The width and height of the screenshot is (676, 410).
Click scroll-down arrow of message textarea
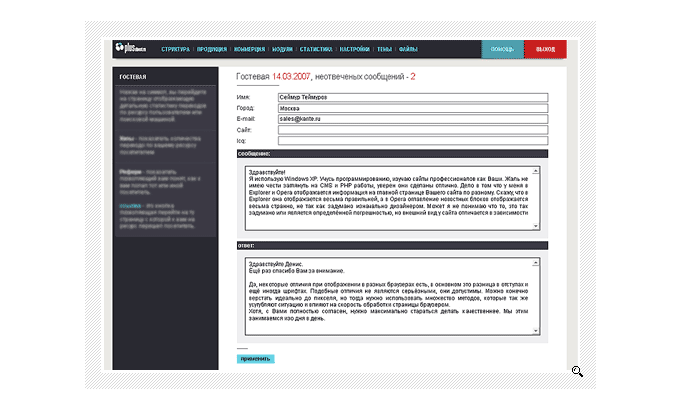click(535, 226)
